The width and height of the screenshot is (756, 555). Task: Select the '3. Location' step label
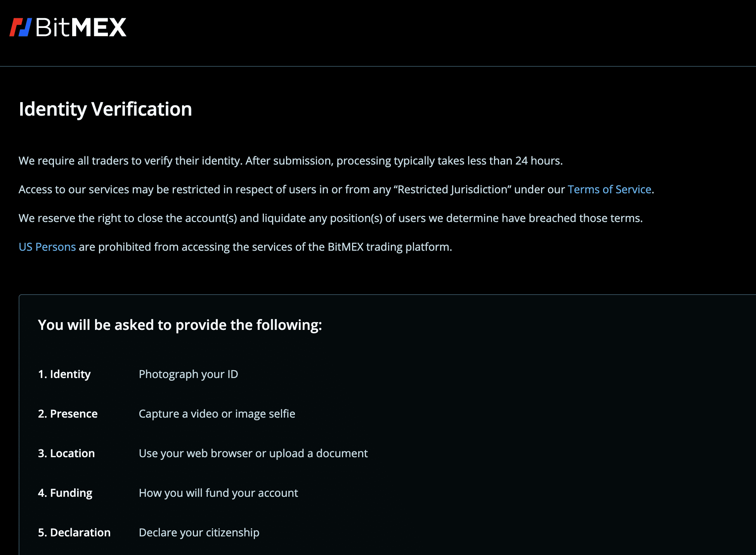(x=66, y=453)
